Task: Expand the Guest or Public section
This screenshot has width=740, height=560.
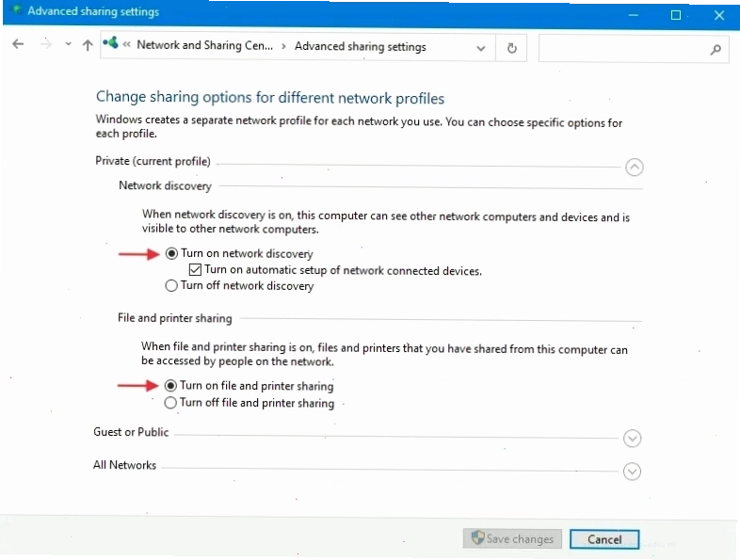Action: click(632, 439)
